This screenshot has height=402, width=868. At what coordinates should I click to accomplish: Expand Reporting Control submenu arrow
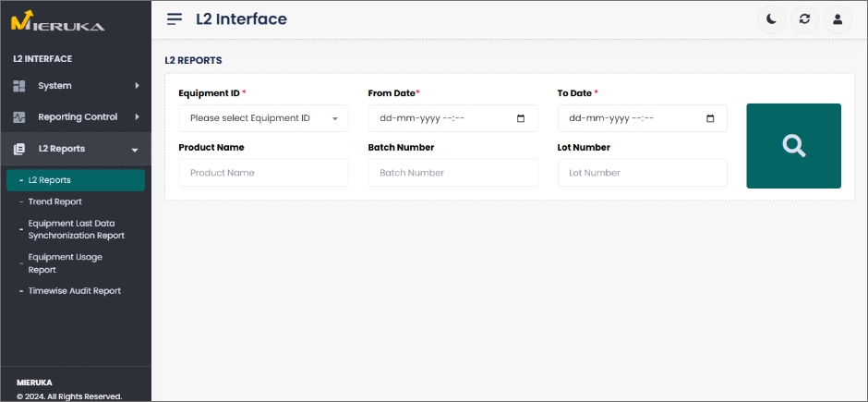[137, 117]
